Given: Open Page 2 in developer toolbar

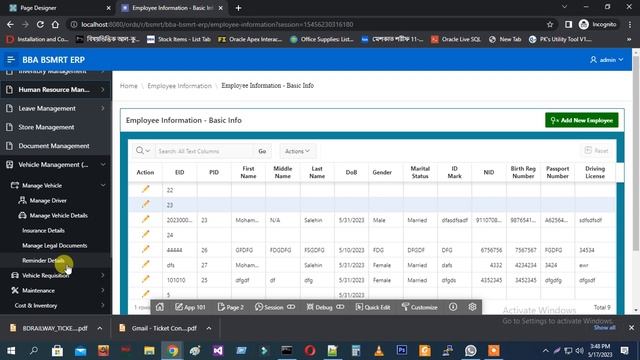Looking at the screenshot, I should click(x=231, y=307).
